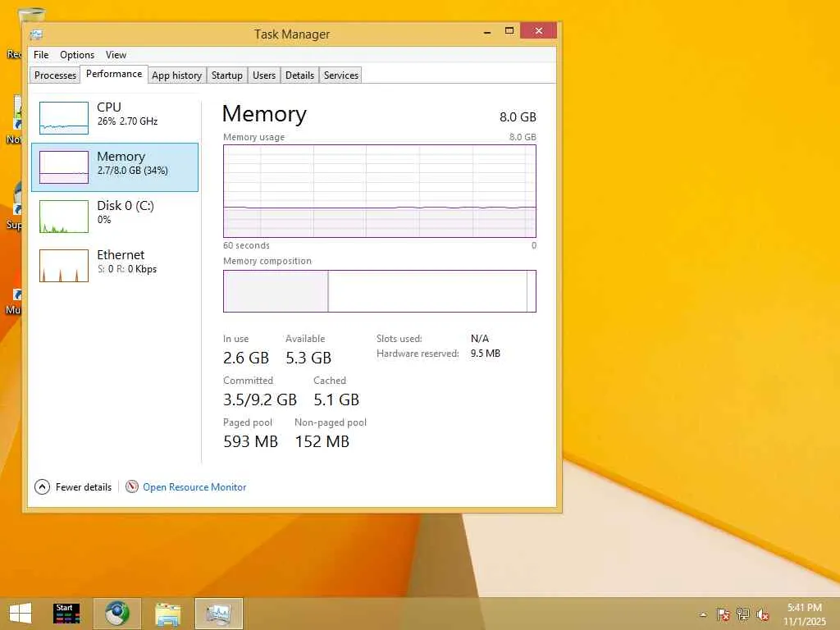Open Action Center flag icon in tray
Viewport: 840px width, 630px height.
pyautogui.click(x=724, y=614)
